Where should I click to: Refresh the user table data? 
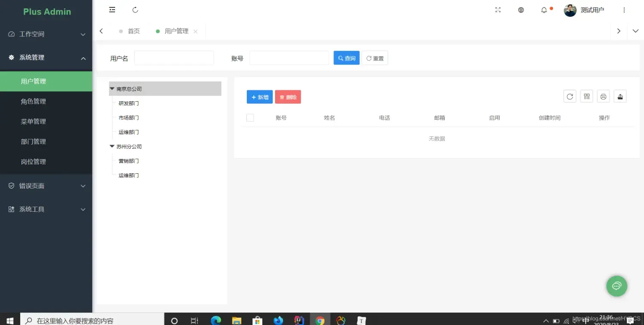tap(570, 96)
